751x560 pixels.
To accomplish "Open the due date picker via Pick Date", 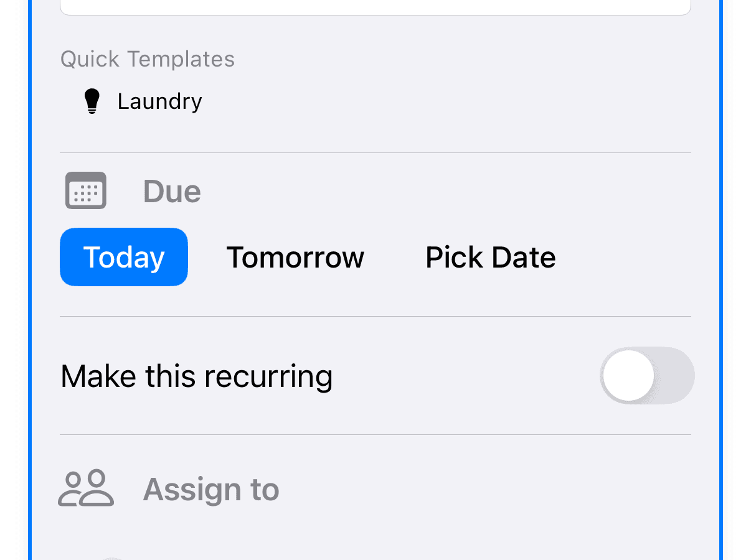I will (x=490, y=257).
